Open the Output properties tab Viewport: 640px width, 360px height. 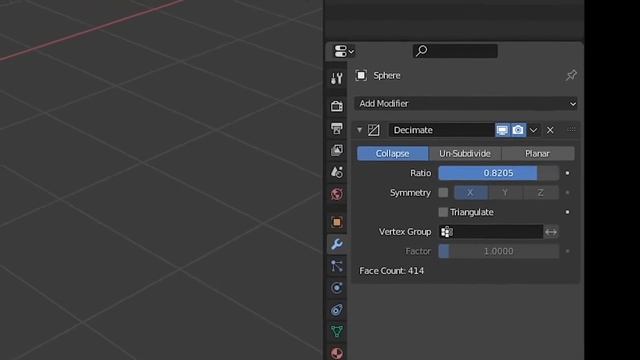pyautogui.click(x=337, y=128)
